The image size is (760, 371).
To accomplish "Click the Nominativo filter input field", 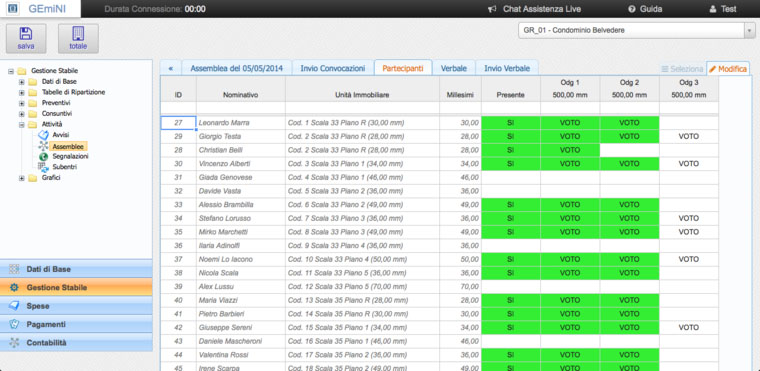I will click(240, 108).
